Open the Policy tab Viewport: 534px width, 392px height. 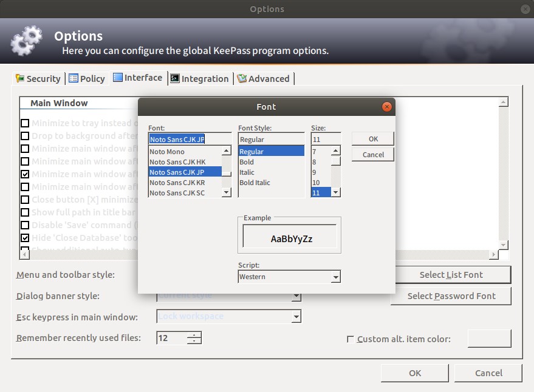[87, 79]
